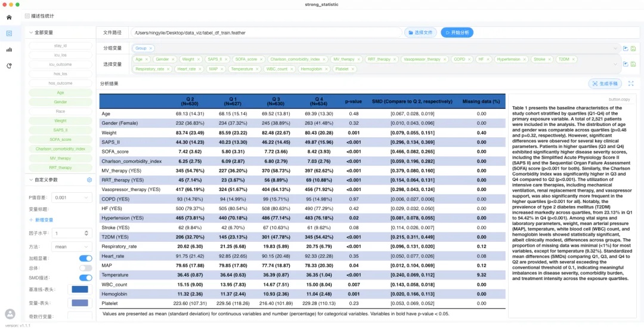
Task: Open the pie chart analysis sidebar icon
Action: click(9, 66)
